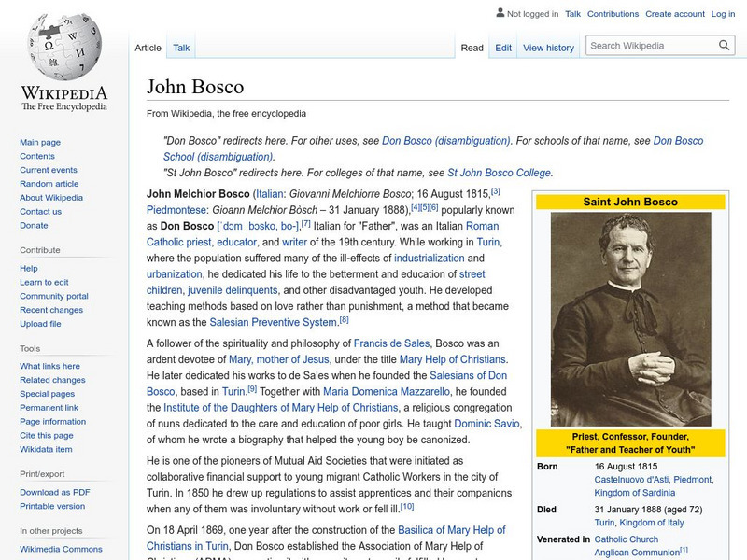The height and width of the screenshot is (560, 747).
Task: Open Kingdom of Italy in infobox
Action: pyautogui.click(x=651, y=523)
